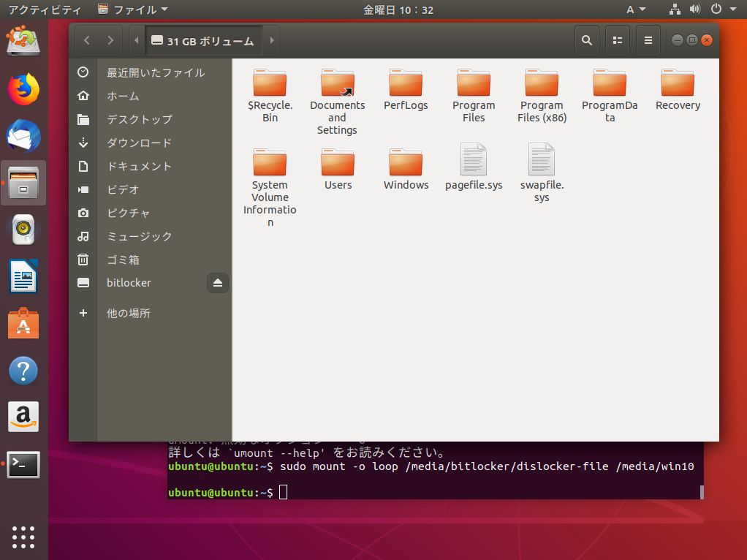
Task: Open the clock and calendar panel
Action: (398, 10)
